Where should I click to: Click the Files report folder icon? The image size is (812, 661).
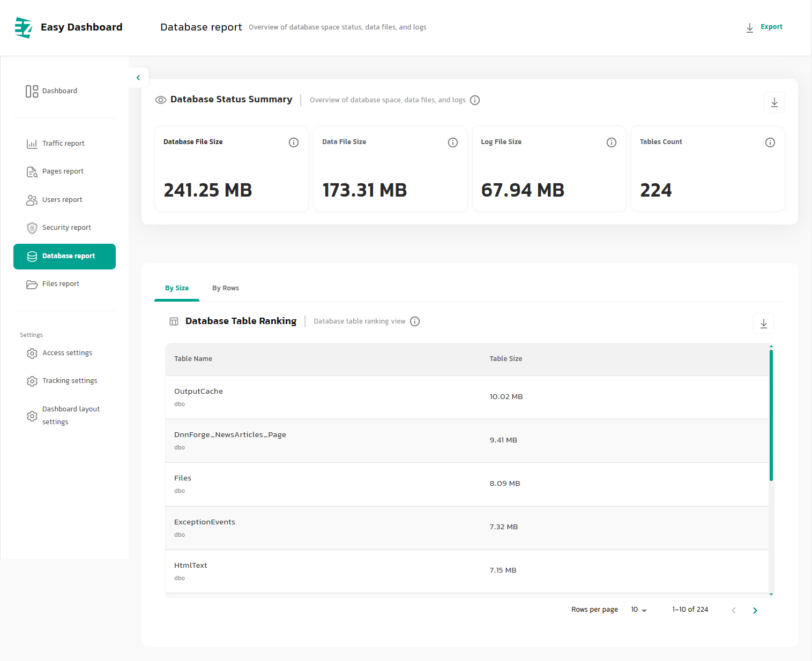32,284
